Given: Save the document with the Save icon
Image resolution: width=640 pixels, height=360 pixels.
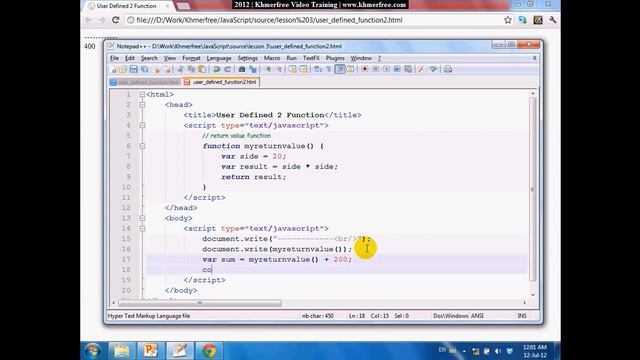Looking at the screenshot, I should [x=133, y=69].
